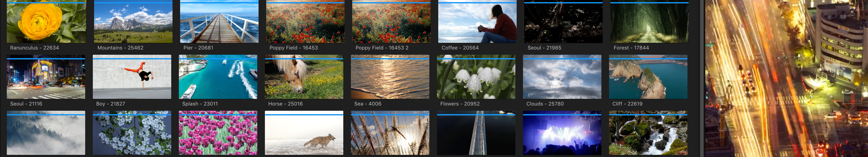Select the concert stage lights clip

(x=562, y=133)
